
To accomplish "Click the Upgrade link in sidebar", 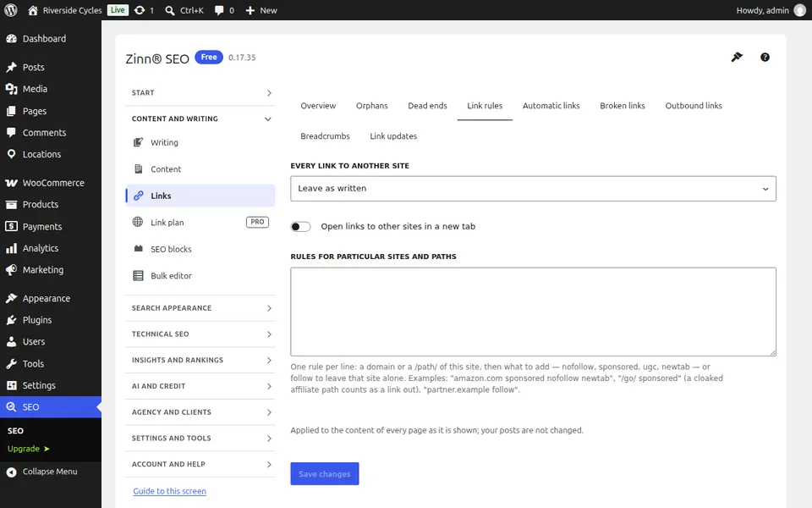I will [29, 449].
